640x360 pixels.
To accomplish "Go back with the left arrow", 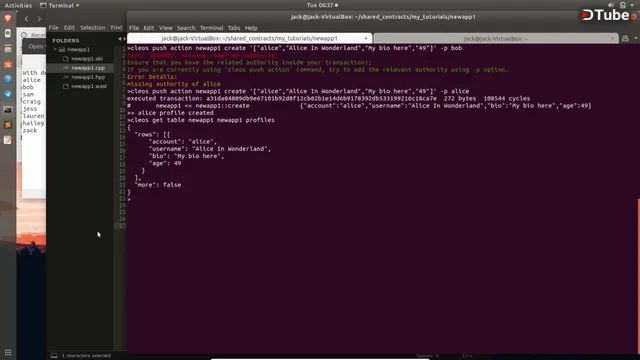I will [x=27, y=18].
